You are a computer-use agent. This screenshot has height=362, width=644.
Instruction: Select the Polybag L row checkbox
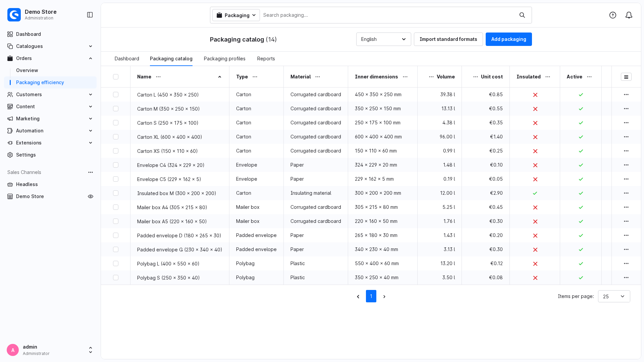[116, 263]
